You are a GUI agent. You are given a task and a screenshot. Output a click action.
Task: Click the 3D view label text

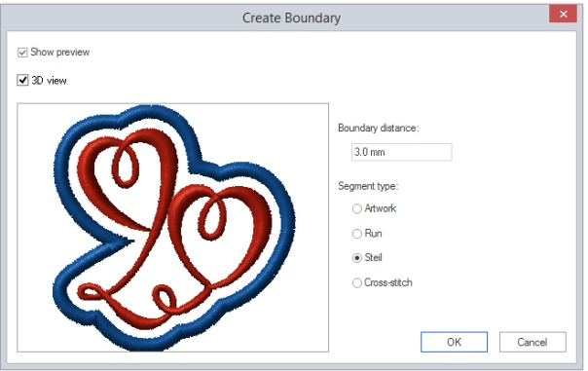49,80
